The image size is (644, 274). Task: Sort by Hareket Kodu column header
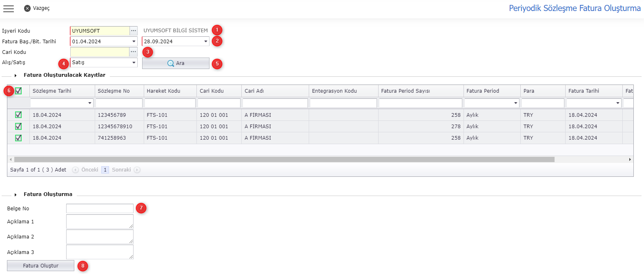pos(170,91)
